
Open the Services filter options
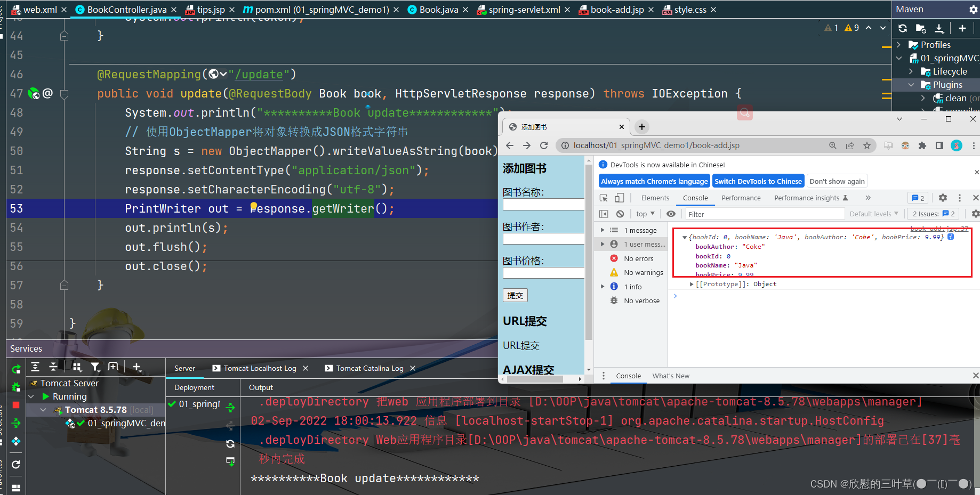[95, 367]
